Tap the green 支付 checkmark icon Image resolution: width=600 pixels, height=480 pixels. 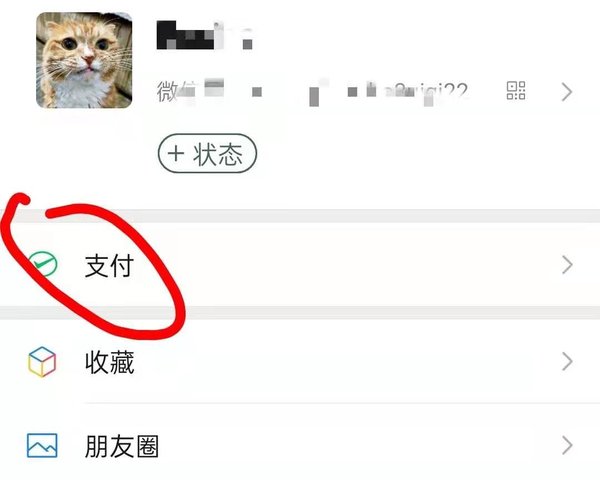(43, 264)
